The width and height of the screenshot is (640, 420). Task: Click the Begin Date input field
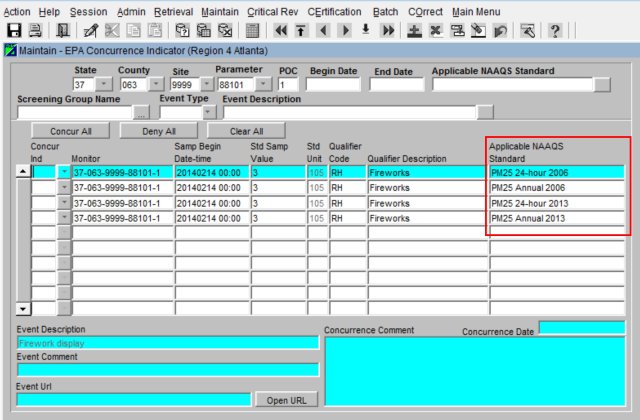[333, 84]
